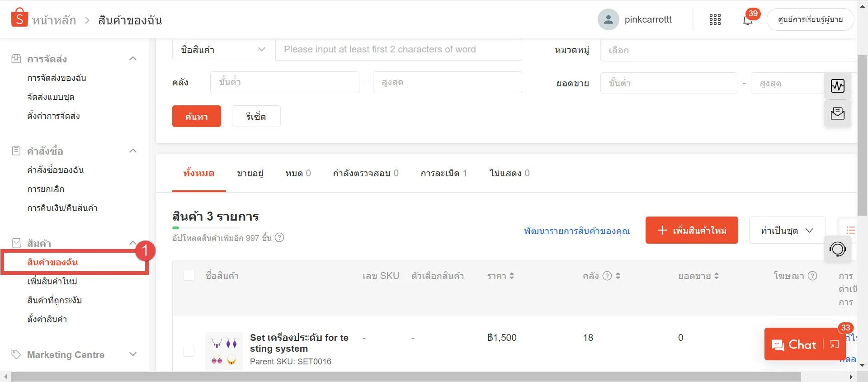Image resolution: width=868 pixels, height=382 pixels.
Task: Switch to the การละเมิด tab
Action: tap(443, 173)
